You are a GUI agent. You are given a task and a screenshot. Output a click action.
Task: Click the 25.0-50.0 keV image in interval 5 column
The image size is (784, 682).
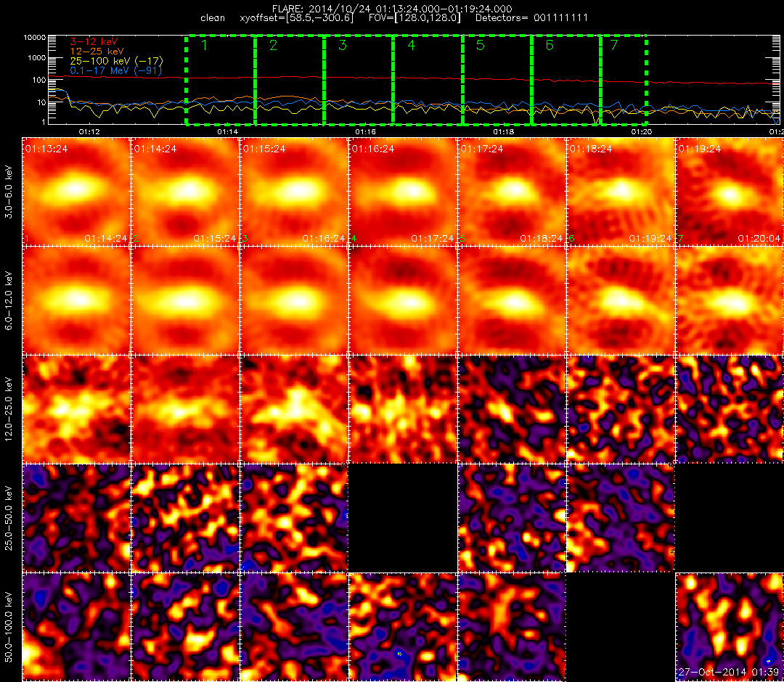512,518
